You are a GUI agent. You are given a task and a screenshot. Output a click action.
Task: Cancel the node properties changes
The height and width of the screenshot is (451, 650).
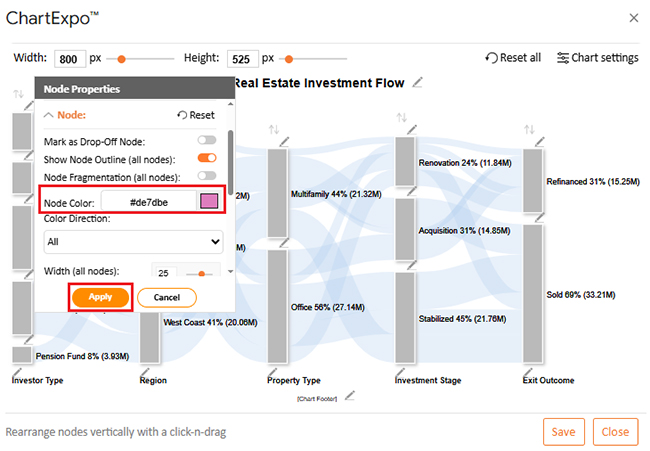(166, 297)
